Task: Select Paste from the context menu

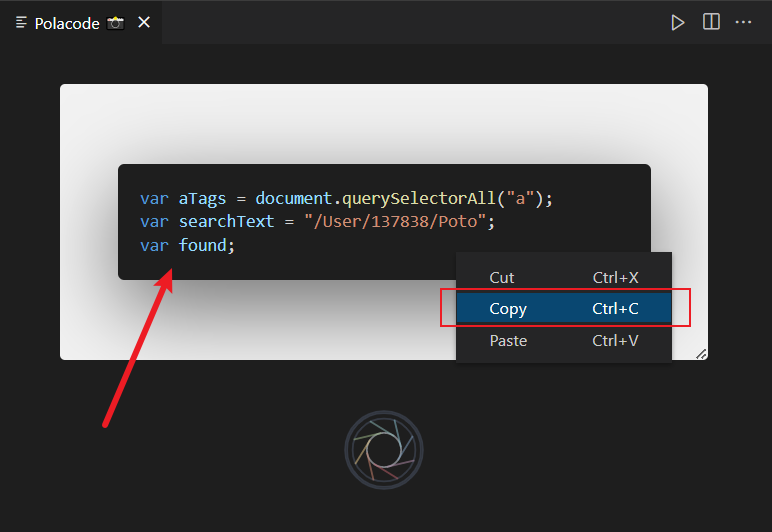Action: [x=508, y=341]
